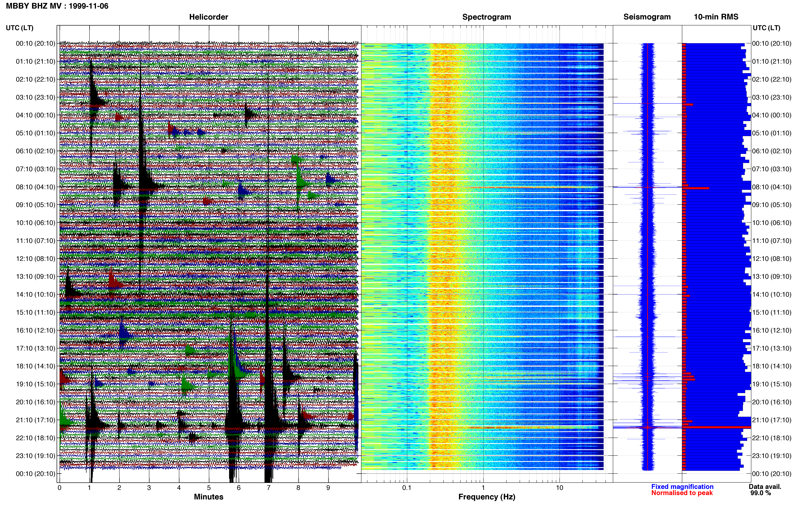The width and height of the screenshot is (812, 508).
Task: Click left time label '05:10 (01:10)'
Action: click(x=36, y=133)
